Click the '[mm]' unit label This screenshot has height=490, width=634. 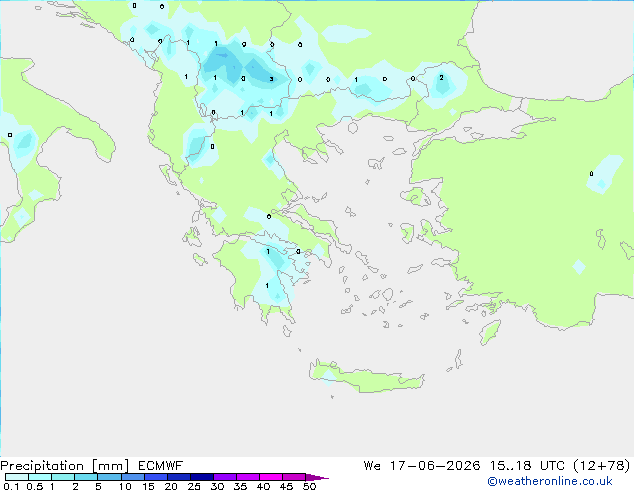click(111, 466)
